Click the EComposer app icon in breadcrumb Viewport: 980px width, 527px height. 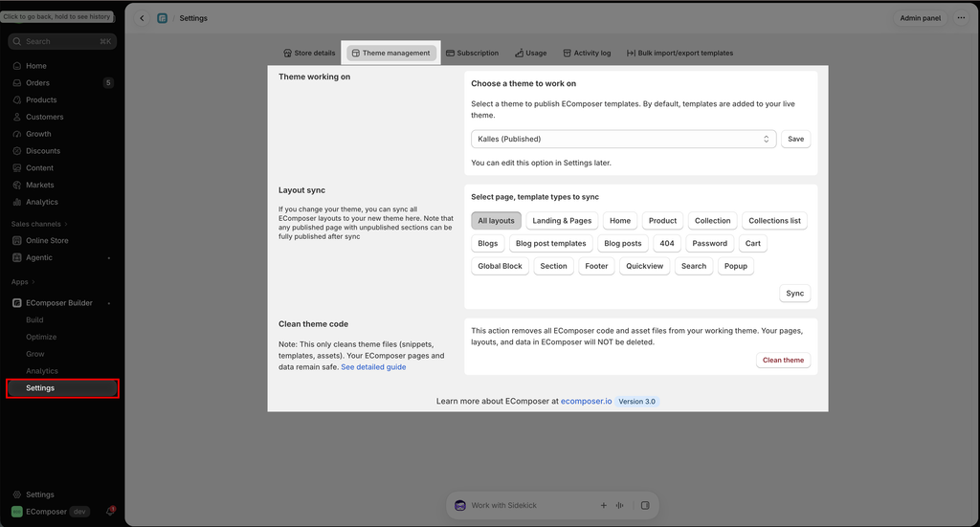(163, 18)
